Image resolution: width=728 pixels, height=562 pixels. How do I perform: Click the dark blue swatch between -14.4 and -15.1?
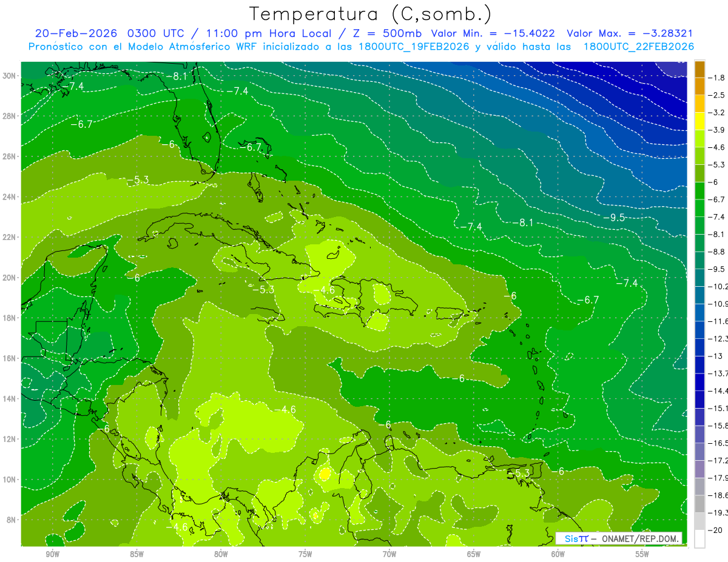(x=699, y=400)
